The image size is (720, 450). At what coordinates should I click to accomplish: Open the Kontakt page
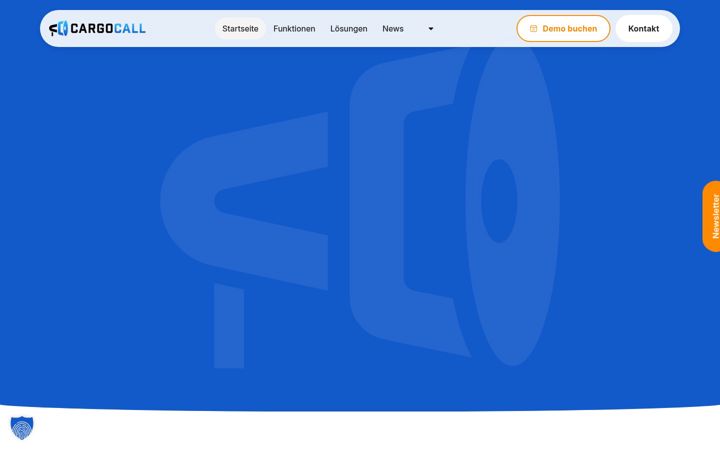[x=643, y=28]
